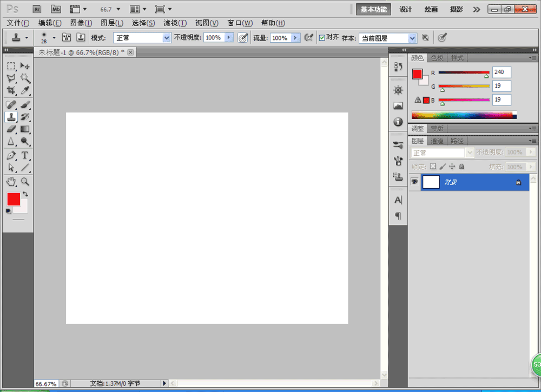Select the Sharpen tool
This screenshot has height=392, width=541.
11,141
